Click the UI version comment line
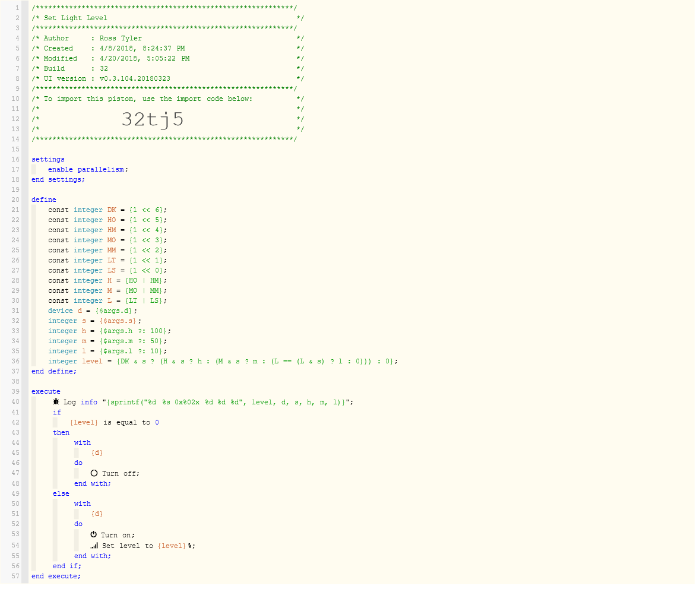The width and height of the screenshot is (700, 589). click(x=167, y=78)
